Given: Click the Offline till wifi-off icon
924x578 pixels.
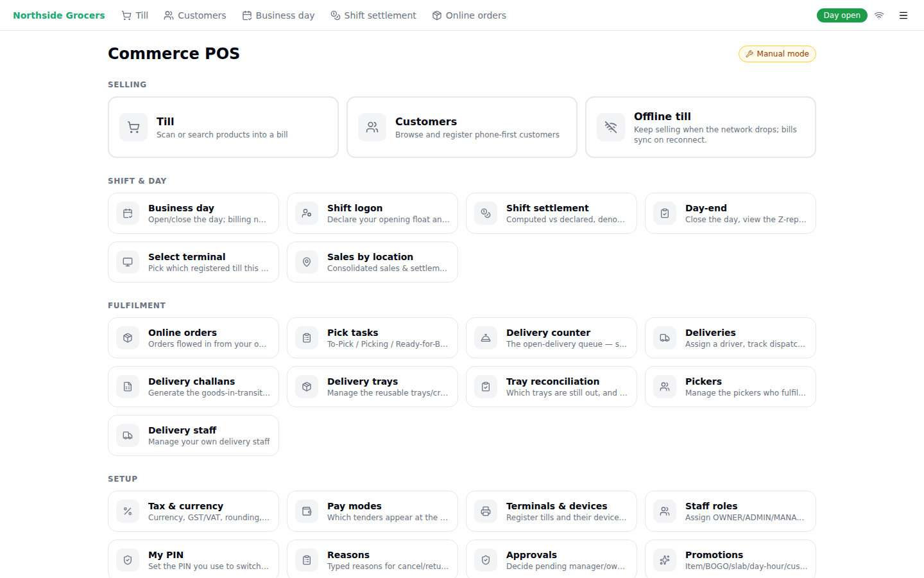Looking at the screenshot, I should (x=611, y=127).
